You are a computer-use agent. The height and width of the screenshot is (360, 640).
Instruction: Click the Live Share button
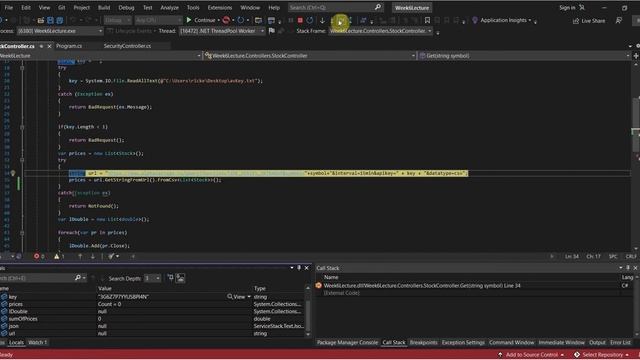click(x=589, y=20)
